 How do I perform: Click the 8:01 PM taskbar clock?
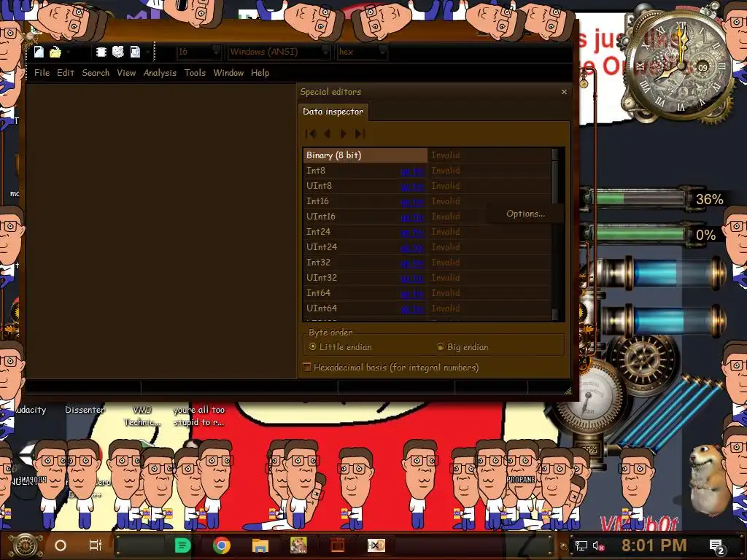tap(654, 545)
